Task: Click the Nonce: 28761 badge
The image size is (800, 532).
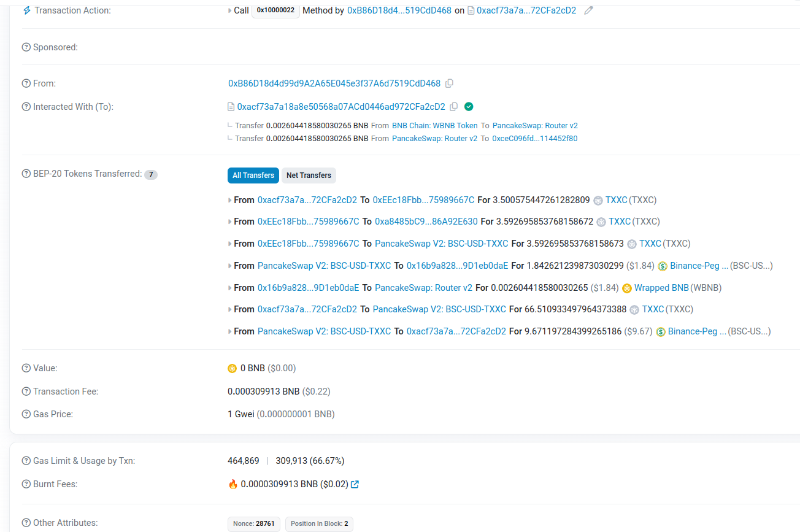Action: click(254, 524)
